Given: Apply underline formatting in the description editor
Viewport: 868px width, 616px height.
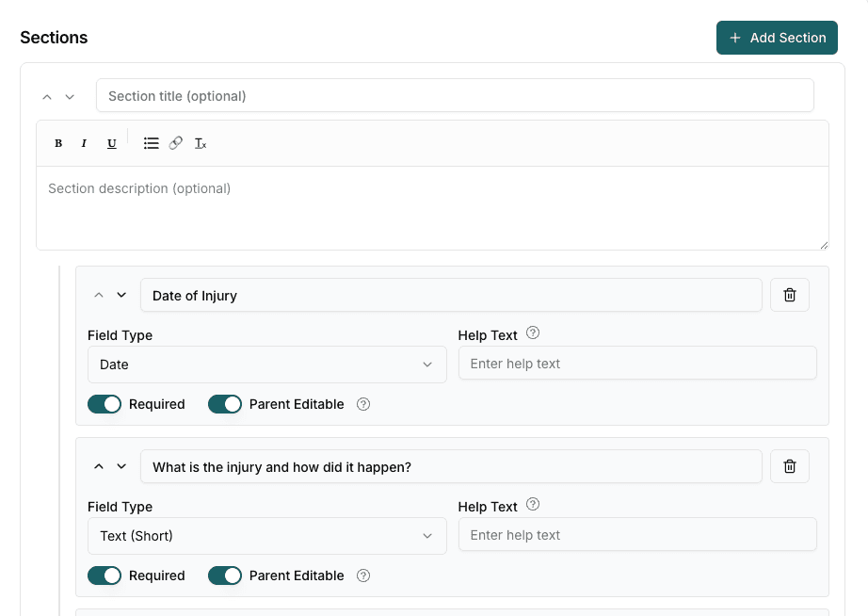Looking at the screenshot, I should click(111, 142).
